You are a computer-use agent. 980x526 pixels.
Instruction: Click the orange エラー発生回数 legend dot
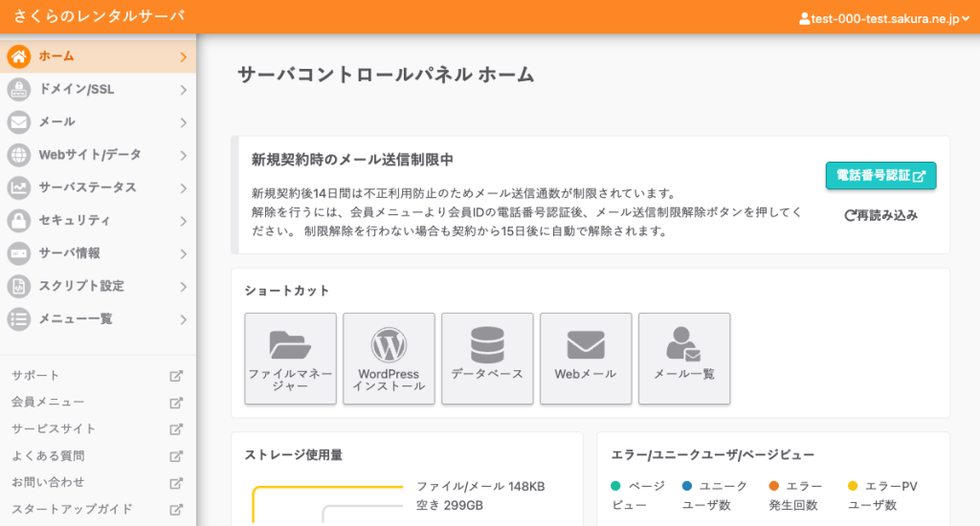coord(773,486)
